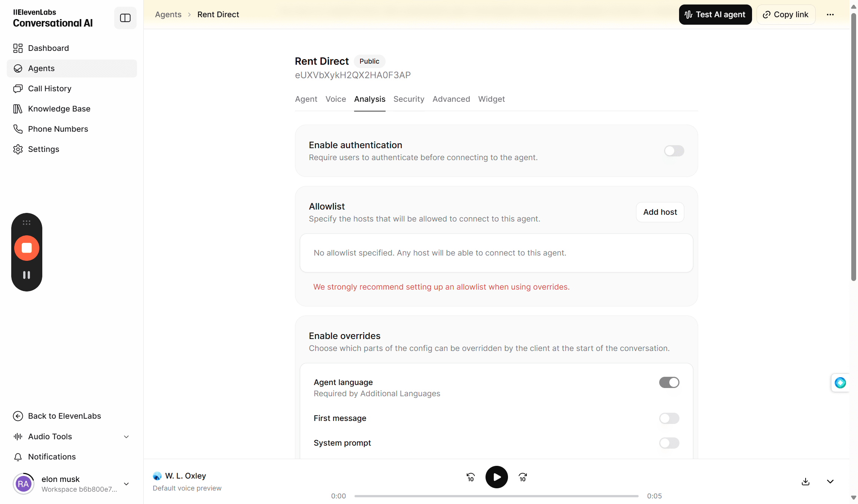Stop recording with the orange button
Screen dimensions: 858x504
27,248
